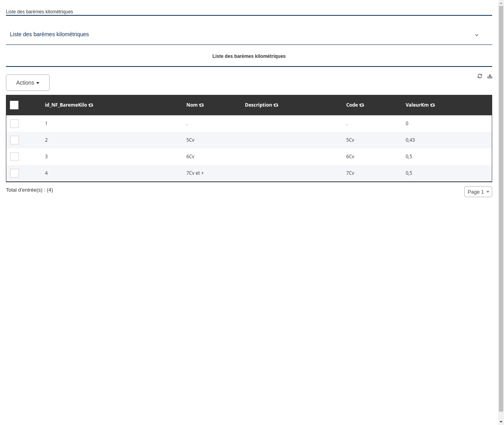Download the table data
This screenshot has height=425, width=504.
490,76
